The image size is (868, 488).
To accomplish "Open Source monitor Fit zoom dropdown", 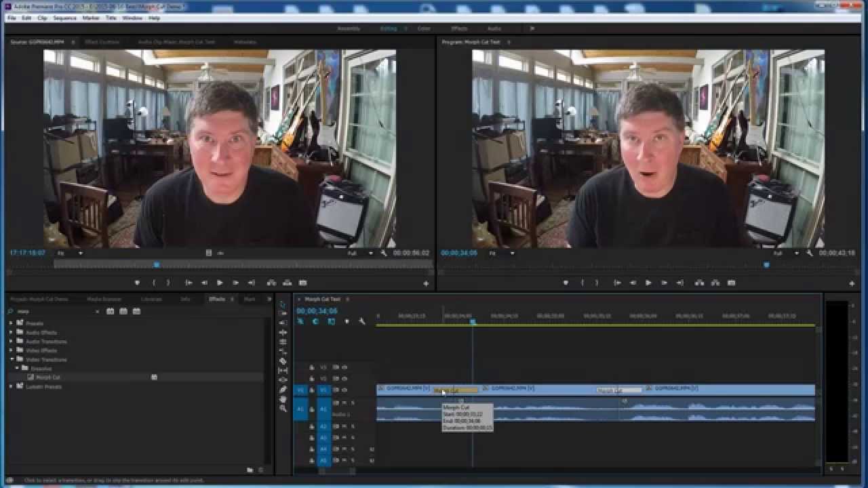I will (x=70, y=253).
